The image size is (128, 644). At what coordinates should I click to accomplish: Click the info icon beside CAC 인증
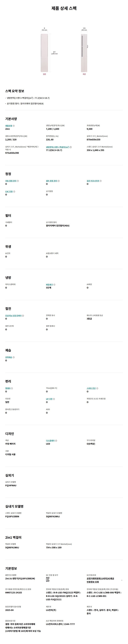(14, 192)
